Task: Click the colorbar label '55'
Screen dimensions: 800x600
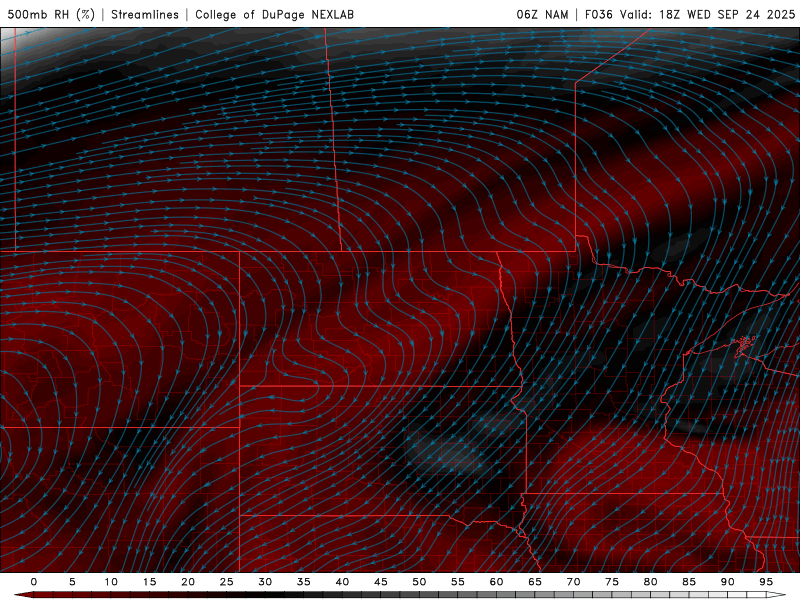Action: (x=458, y=582)
